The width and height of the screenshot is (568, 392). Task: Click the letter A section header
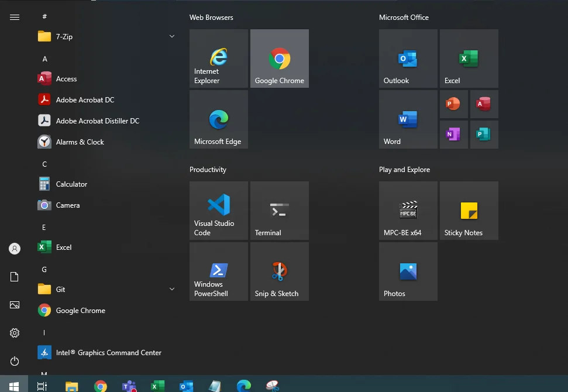pyautogui.click(x=44, y=59)
